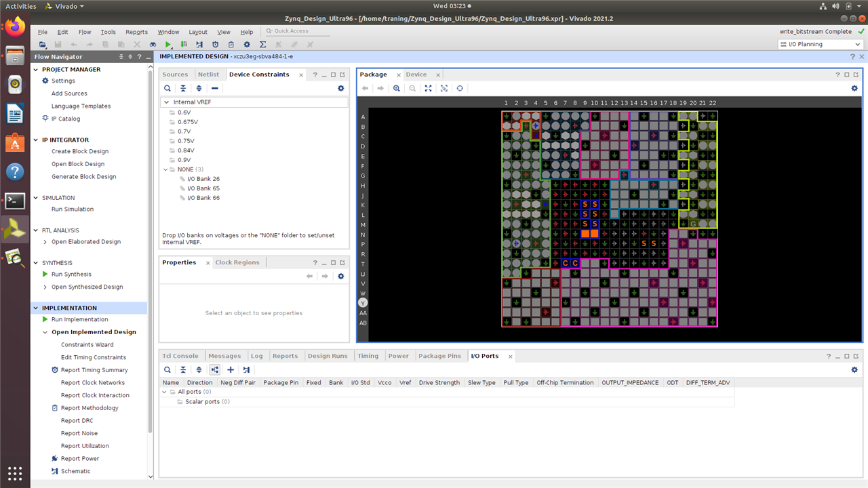Click the export icon in I/O Ports toolbar

click(246, 369)
